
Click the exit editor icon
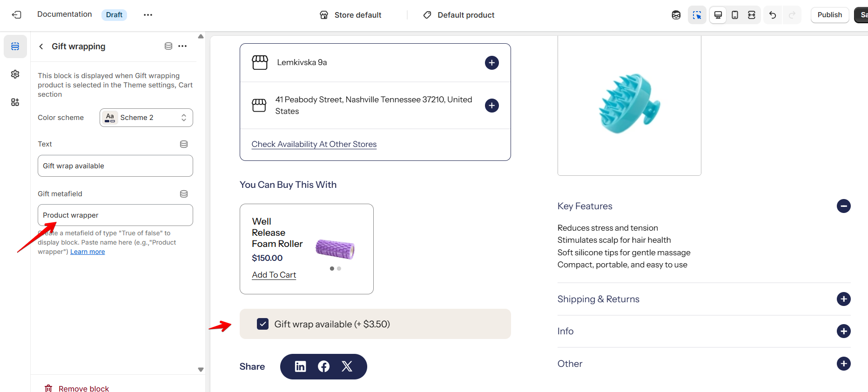[17, 15]
